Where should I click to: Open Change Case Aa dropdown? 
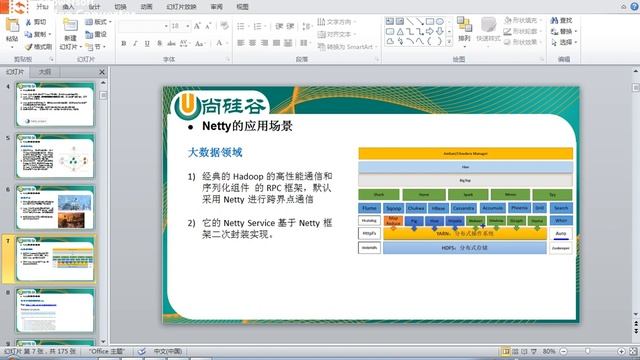[x=200, y=43]
